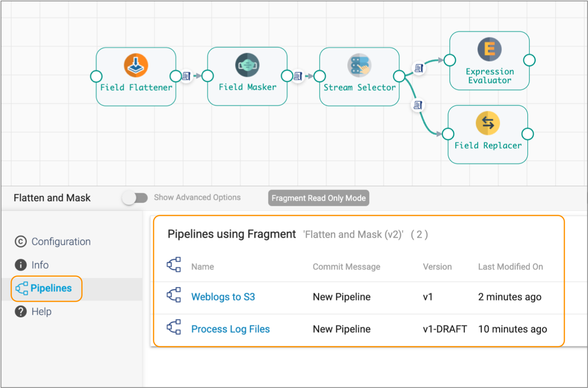Click '10 minutes ago' cell

(x=513, y=329)
